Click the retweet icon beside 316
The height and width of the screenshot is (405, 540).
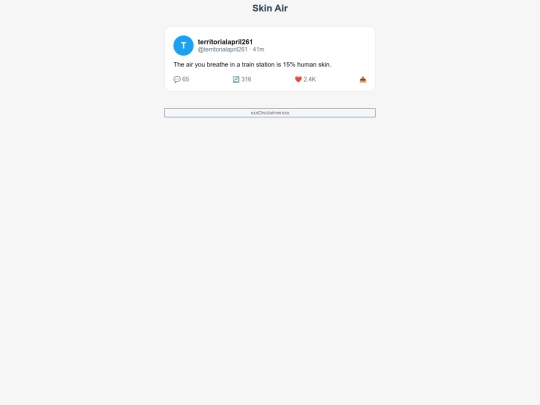[x=236, y=80]
